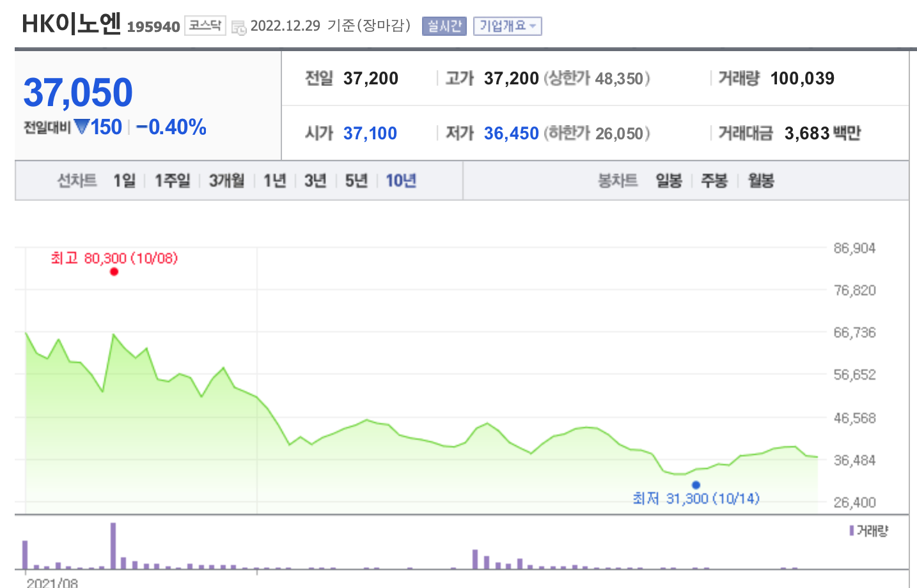This screenshot has width=917, height=588.
Task: Click the 최저 31,300 (10/14) label
Action: [696, 499]
